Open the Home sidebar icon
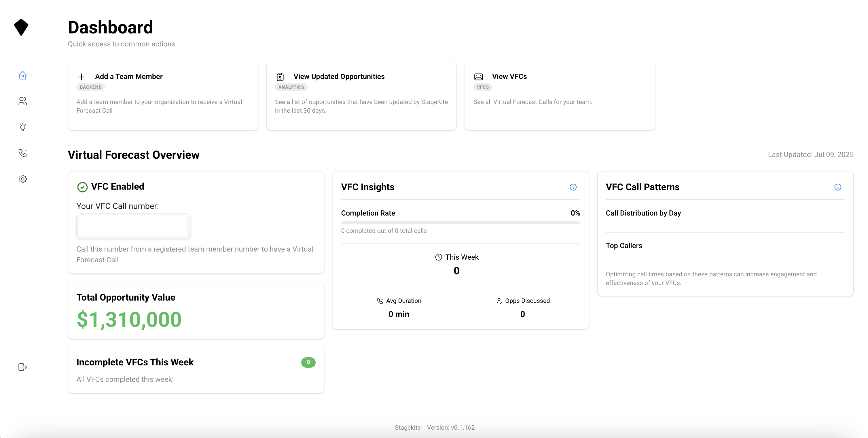Image resolution: width=868 pixels, height=438 pixels. (x=22, y=75)
